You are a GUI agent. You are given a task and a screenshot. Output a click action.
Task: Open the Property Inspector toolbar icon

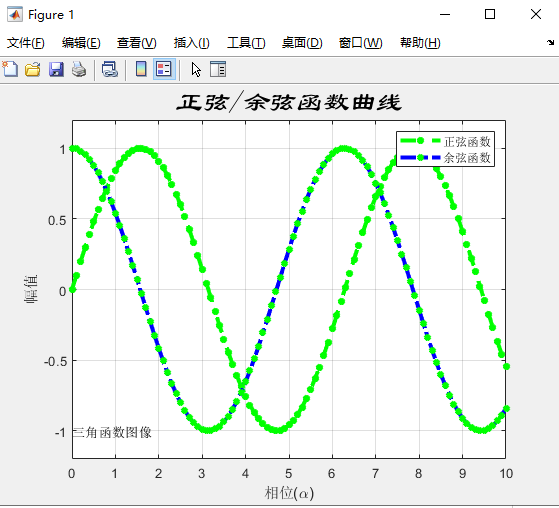(218, 69)
